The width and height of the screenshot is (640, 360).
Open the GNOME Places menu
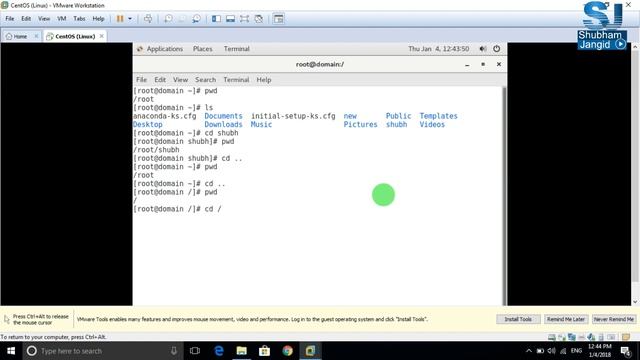(x=202, y=49)
